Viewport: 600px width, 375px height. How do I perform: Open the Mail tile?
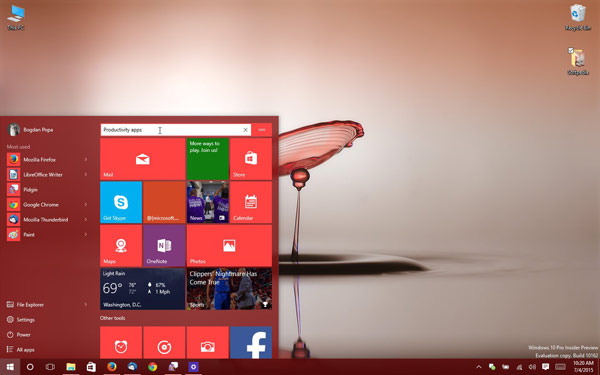pos(142,159)
